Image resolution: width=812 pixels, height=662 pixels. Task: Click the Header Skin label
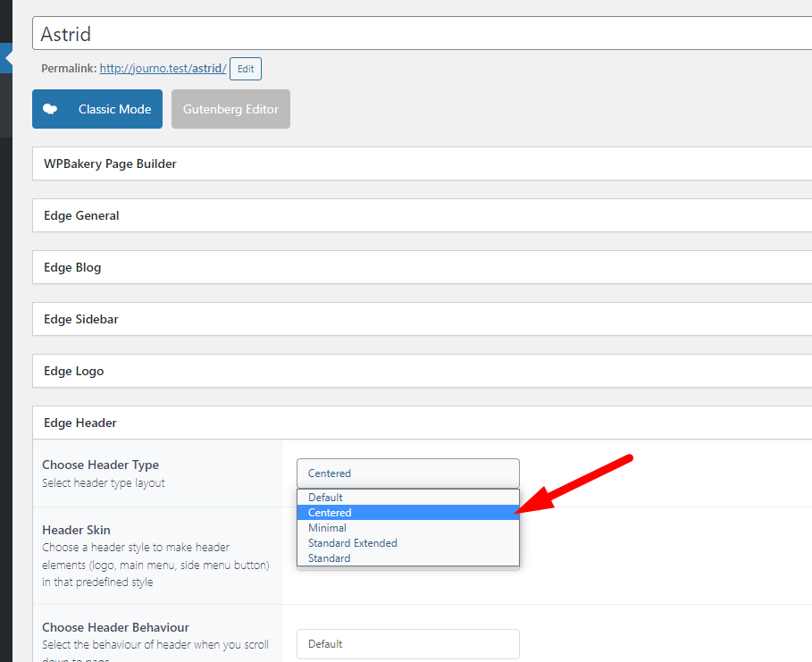(76, 530)
